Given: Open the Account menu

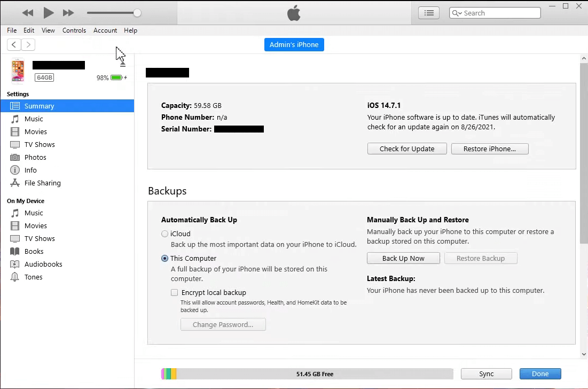Looking at the screenshot, I should click(105, 30).
